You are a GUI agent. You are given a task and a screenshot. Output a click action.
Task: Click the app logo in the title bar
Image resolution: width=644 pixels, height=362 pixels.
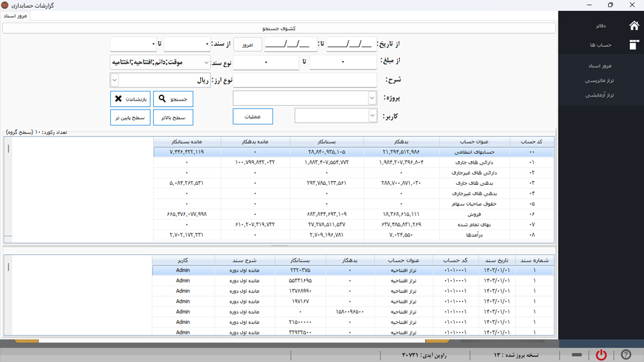coord(5,5)
